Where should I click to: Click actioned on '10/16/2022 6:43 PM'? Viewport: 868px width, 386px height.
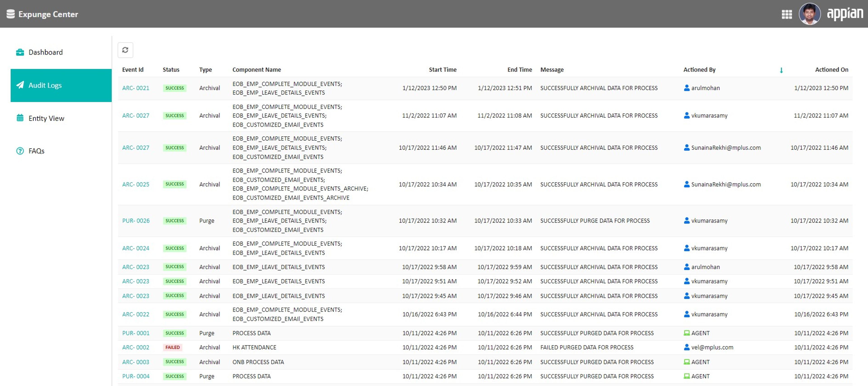click(x=821, y=314)
